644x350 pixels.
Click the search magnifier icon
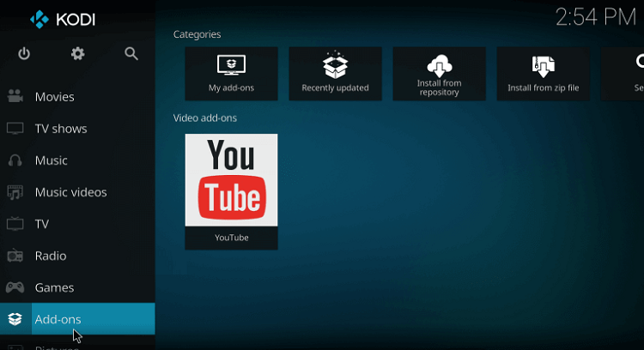click(x=131, y=54)
